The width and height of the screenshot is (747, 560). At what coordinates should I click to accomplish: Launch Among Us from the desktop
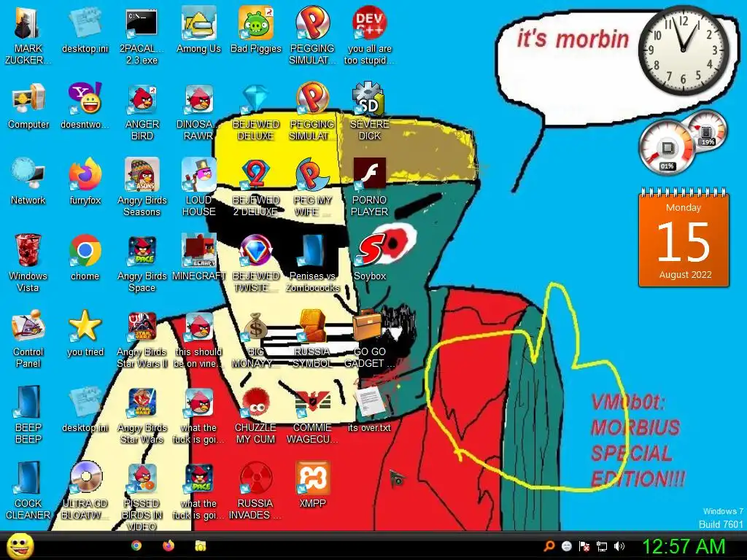(198, 24)
